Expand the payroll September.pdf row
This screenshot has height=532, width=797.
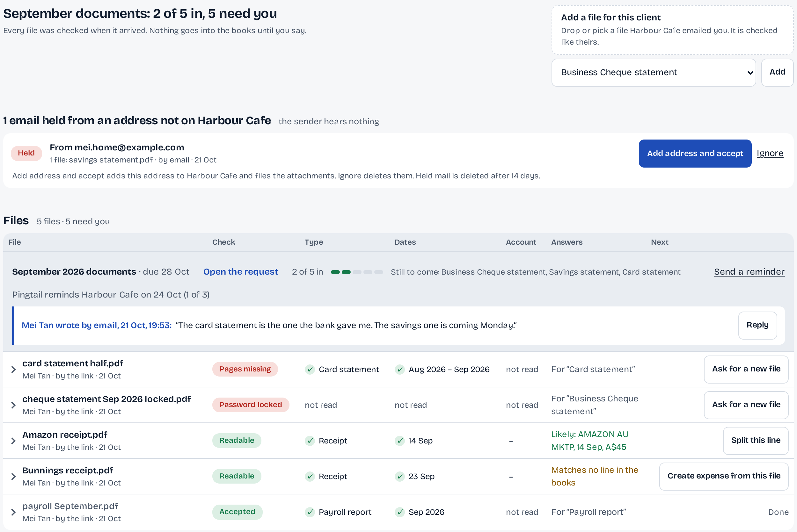[13, 512]
